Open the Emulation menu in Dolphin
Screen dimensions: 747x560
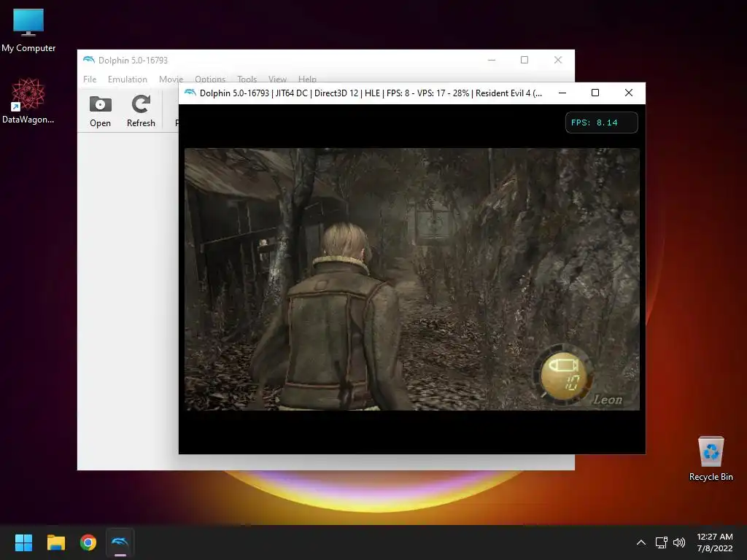(x=127, y=79)
